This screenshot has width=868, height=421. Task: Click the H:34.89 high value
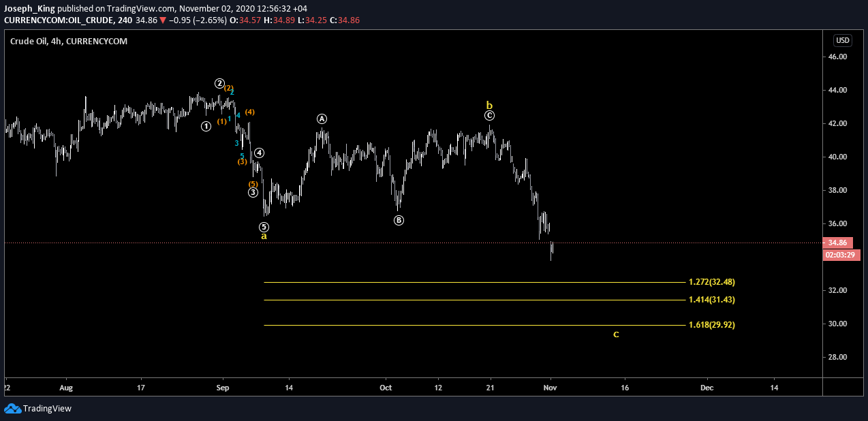click(279, 20)
